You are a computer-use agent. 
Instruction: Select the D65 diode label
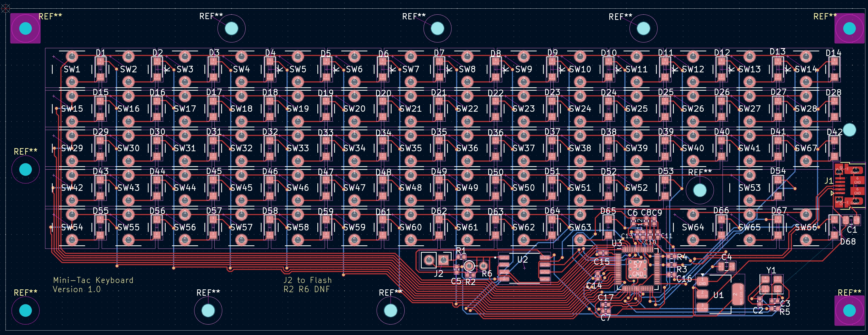[608, 211]
